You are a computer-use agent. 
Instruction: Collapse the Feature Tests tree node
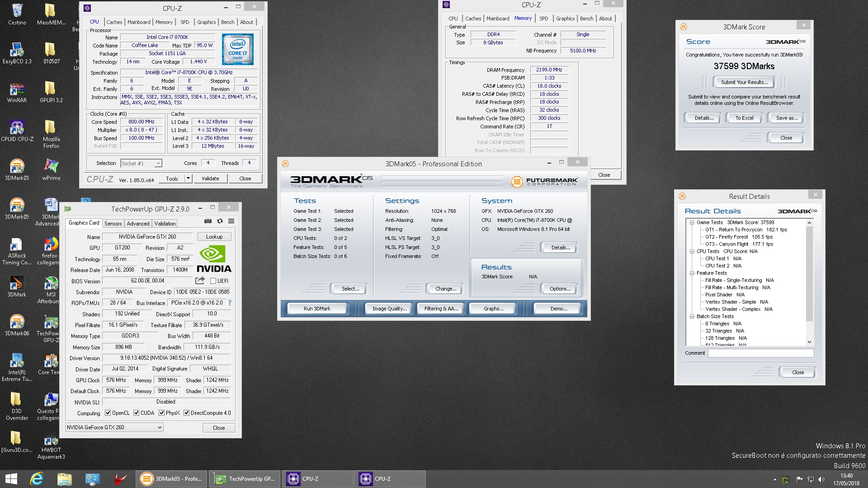(692, 273)
